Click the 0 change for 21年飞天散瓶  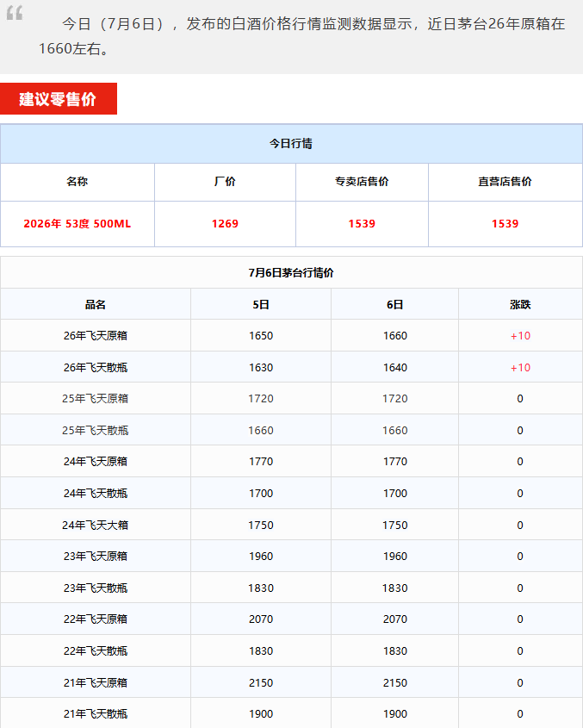[x=520, y=713]
